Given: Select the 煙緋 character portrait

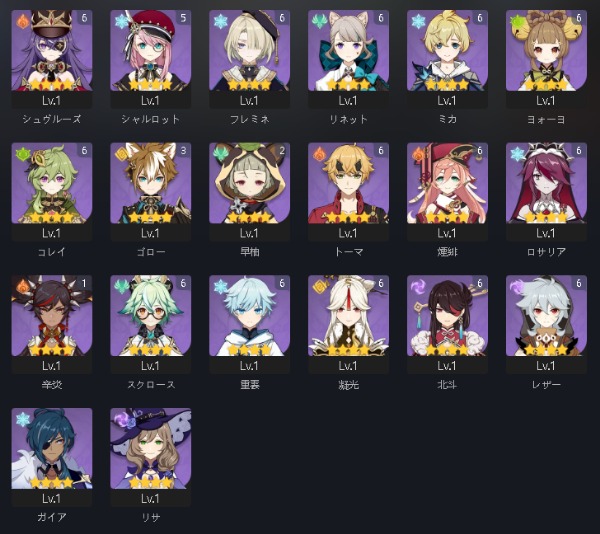Looking at the screenshot, I should (447, 183).
